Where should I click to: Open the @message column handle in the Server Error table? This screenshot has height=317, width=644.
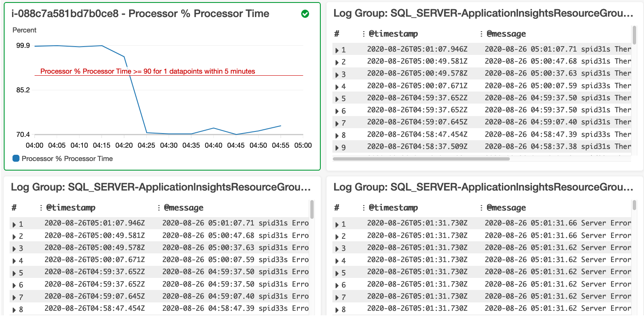[482, 208]
